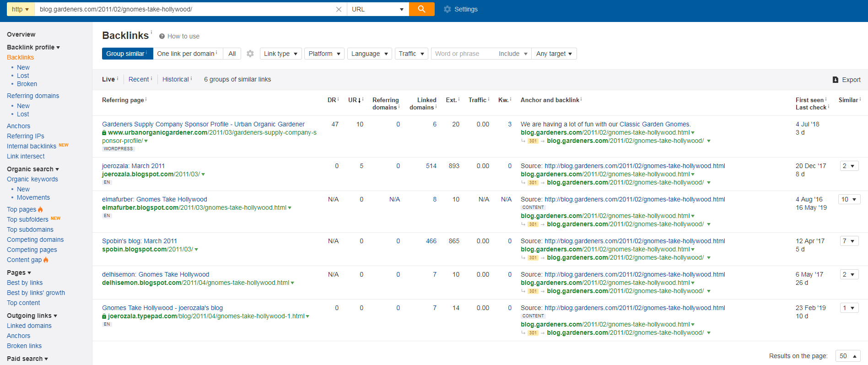Screen dimensions: 868x365
Task: Open Competing domains in sidebar
Action: click(x=35, y=240)
